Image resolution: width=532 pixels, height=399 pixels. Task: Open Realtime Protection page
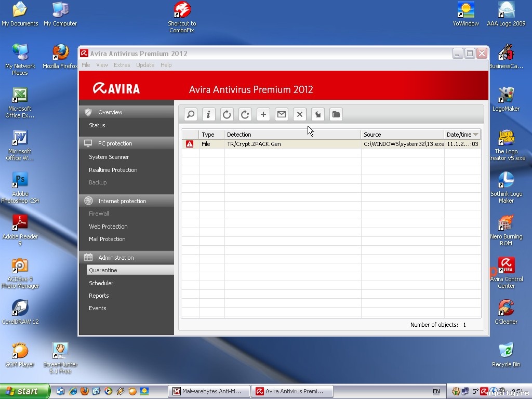[113, 170]
